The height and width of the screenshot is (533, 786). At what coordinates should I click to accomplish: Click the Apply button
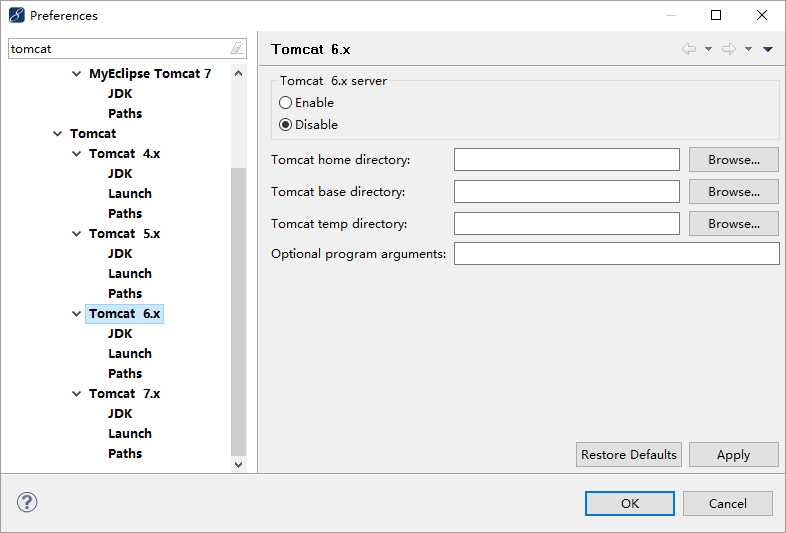[x=733, y=455]
